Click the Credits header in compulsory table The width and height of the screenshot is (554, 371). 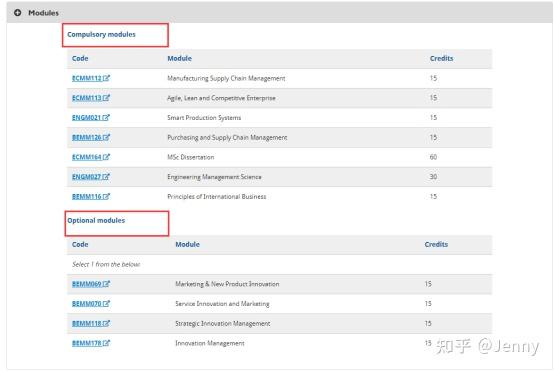coord(441,59)
